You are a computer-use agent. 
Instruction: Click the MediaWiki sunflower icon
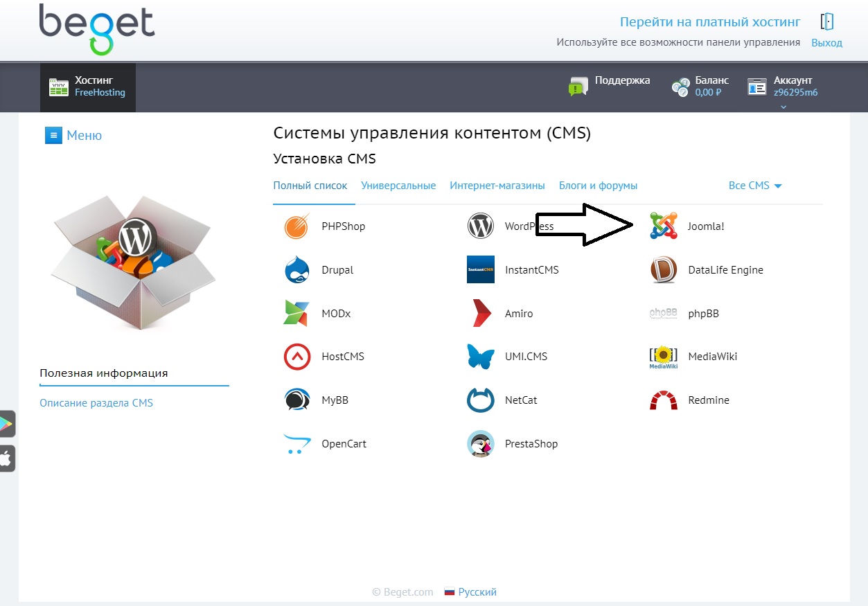(x=664, y=357)
